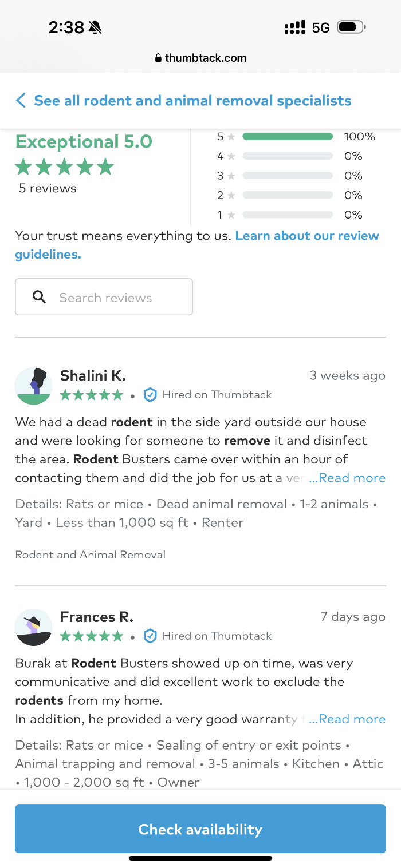This screenshot has width=401, height=868.
Task: Tap Shalini K.'s profile avatar
Action: click(34, 386)
